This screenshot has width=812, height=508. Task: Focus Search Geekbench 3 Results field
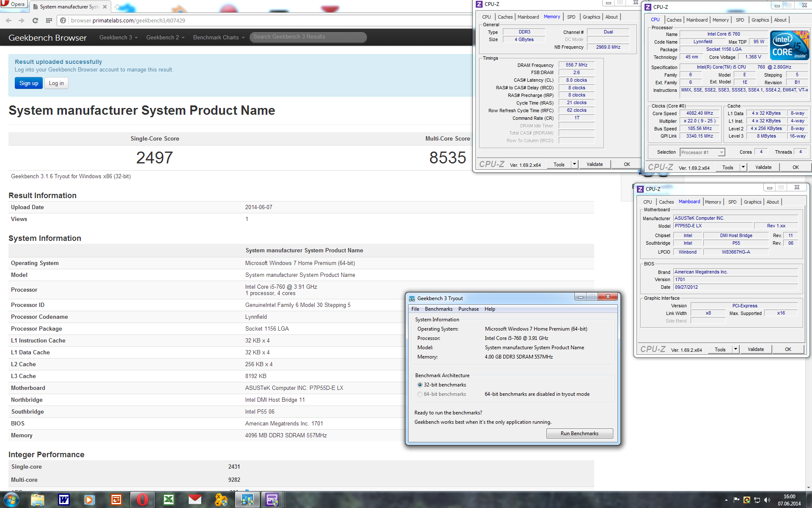(308, 37)
